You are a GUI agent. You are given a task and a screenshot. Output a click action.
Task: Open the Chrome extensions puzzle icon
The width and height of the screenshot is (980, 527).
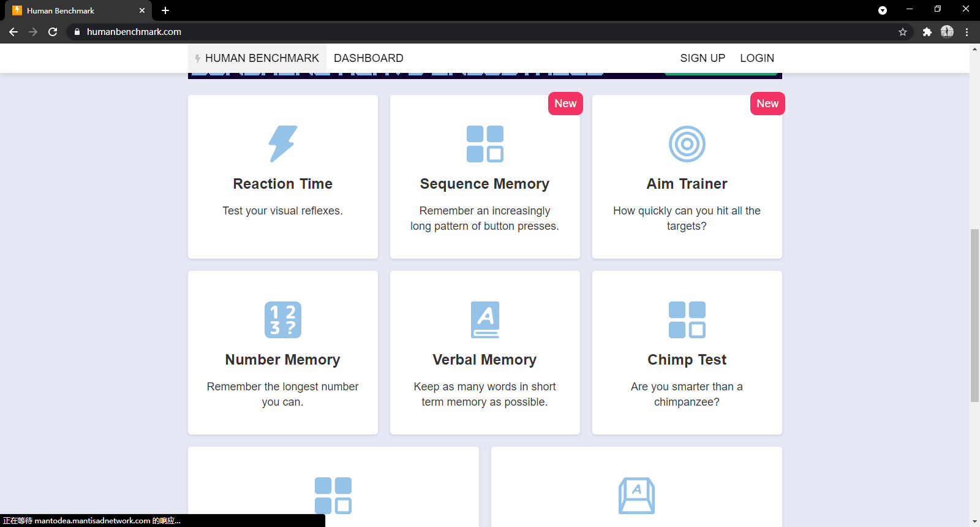(x=927, y=32)
